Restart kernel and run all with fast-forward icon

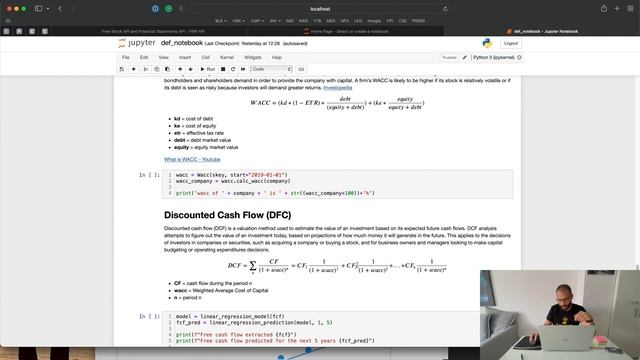[x=243, y=69]
